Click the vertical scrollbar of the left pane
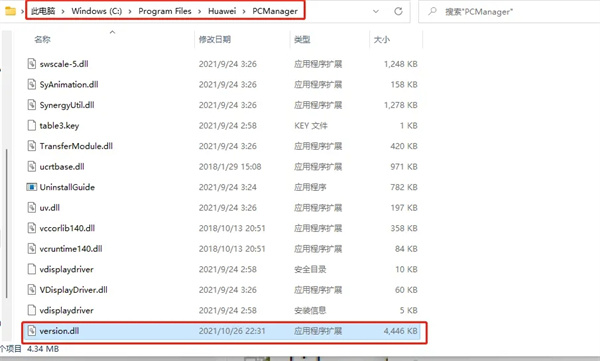This screenshot has height=361, width=600. 7,223
